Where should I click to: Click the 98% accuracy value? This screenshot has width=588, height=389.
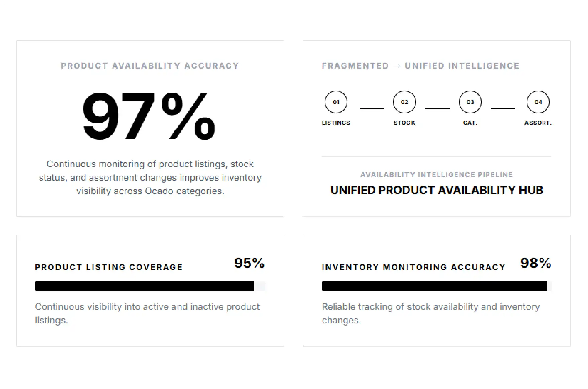click(536, 263)
